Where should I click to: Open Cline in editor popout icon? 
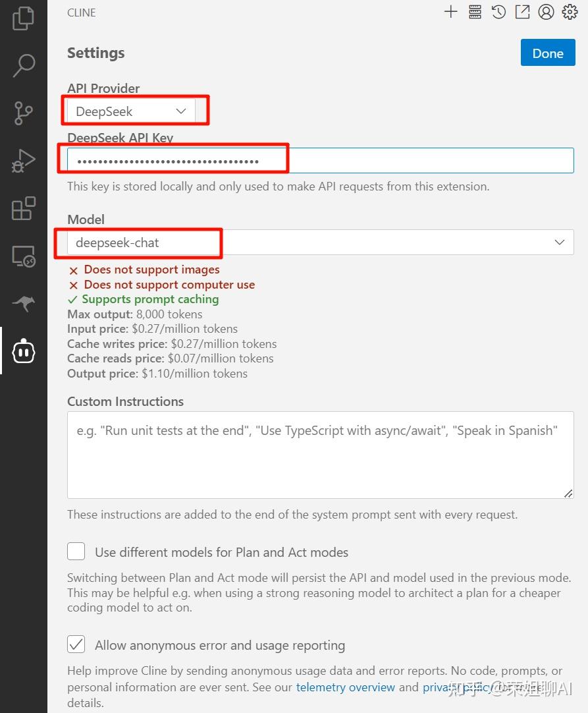click(522, 12)
